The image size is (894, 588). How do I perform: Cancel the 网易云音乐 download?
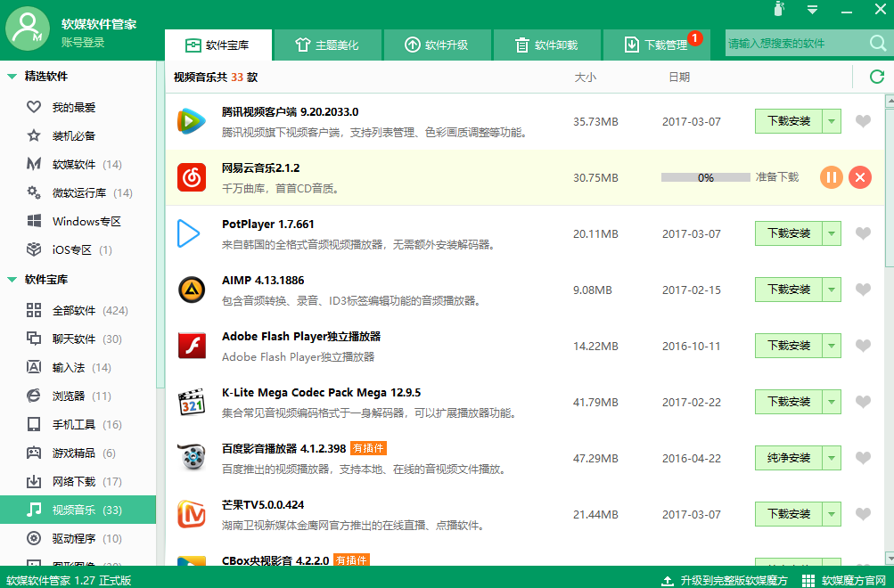(x=860, y=177)
